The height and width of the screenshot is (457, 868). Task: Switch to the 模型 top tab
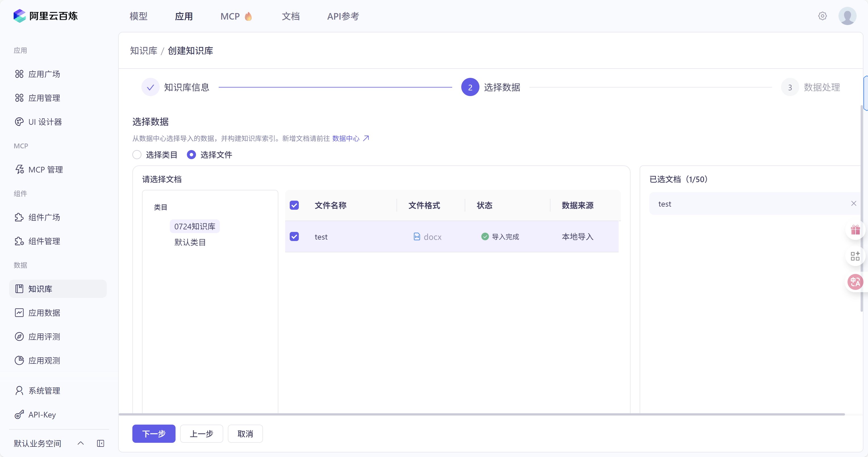click(x=139, y=16)
